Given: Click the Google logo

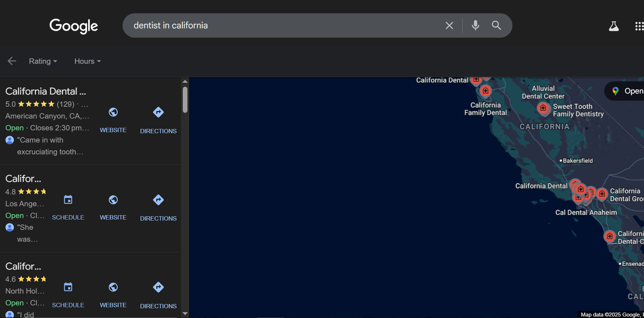Looking at the screenshot, I should pos(74,26).
